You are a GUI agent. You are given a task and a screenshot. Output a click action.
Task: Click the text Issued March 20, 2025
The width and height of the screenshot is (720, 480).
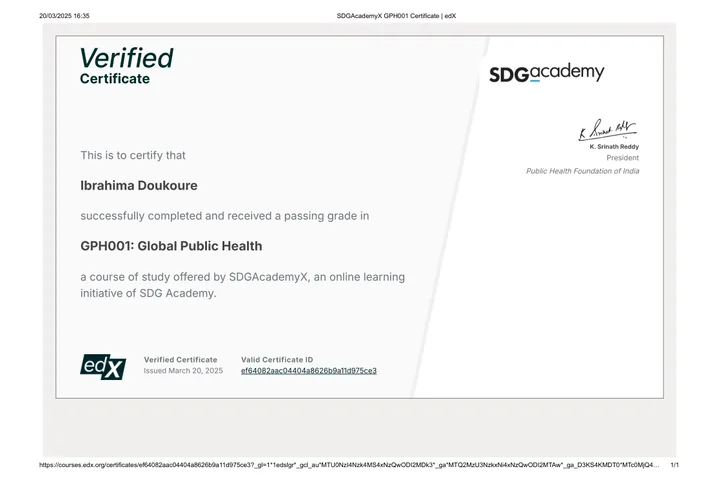click(x=183, y=371)
